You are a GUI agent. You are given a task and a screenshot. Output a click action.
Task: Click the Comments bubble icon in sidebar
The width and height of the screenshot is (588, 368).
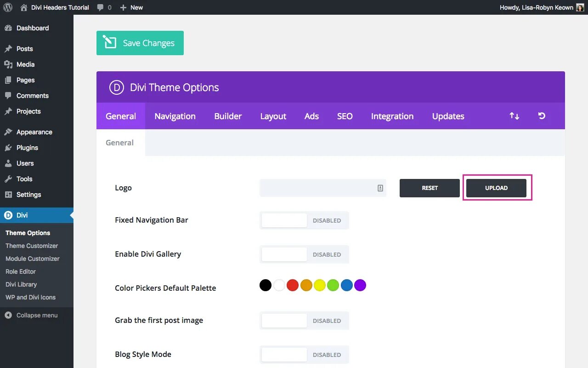(8, 96)
